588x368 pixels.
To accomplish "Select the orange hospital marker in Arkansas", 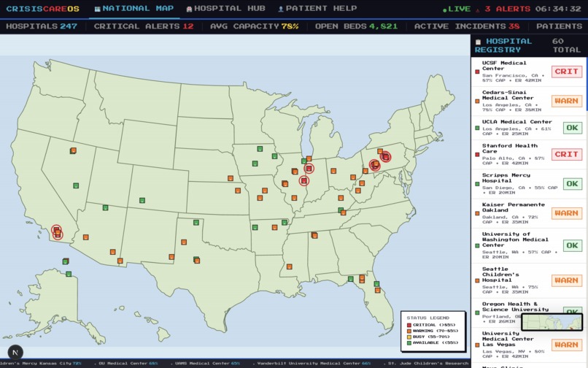I will [274, 227].
